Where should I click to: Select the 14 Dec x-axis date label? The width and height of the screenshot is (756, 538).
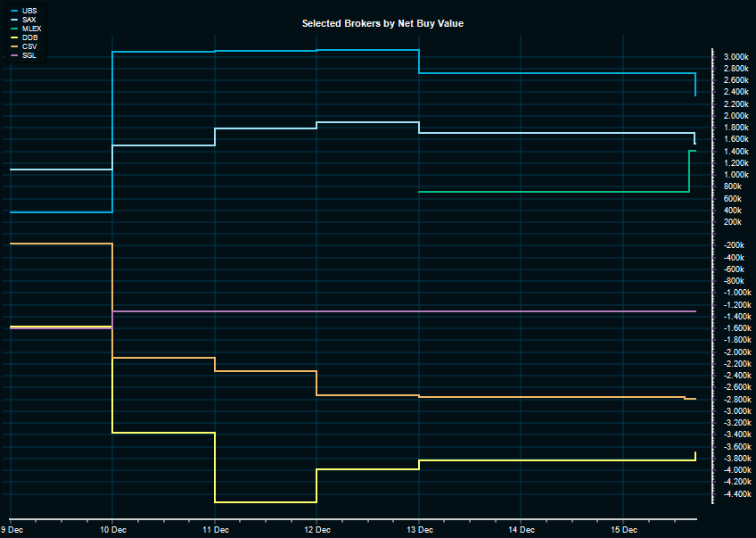click(522, 529)
